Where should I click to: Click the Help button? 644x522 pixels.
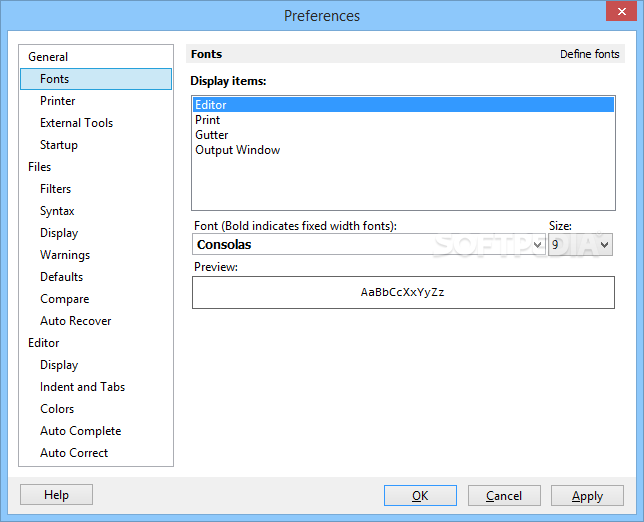(56, 494)
